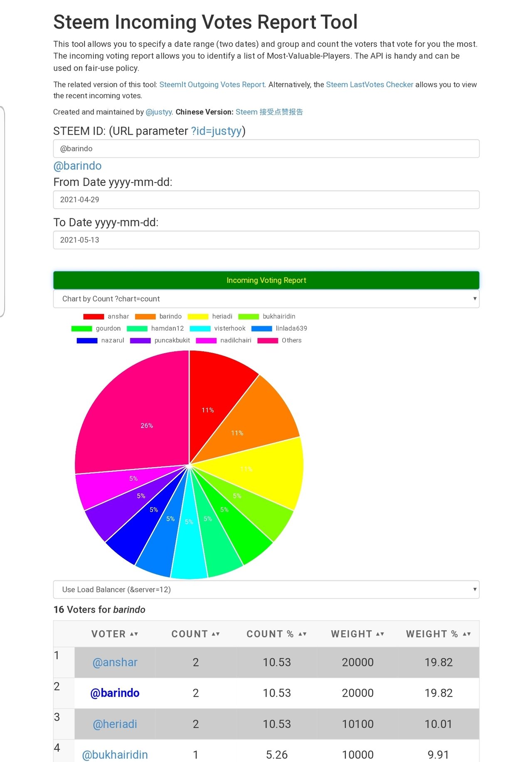Toggle the anshar red legend swatch
The height and width of the screenshot is (762, 532).
[94, 317]
